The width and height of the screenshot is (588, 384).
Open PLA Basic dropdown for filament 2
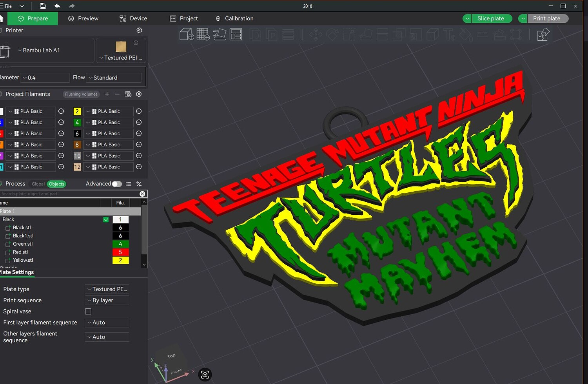109,111
